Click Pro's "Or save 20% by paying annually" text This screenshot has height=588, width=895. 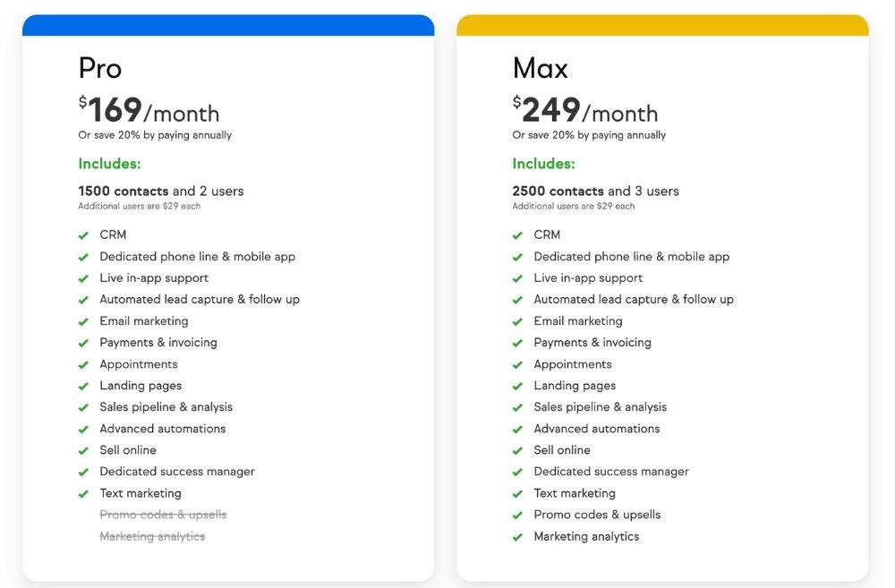[155, 135]
